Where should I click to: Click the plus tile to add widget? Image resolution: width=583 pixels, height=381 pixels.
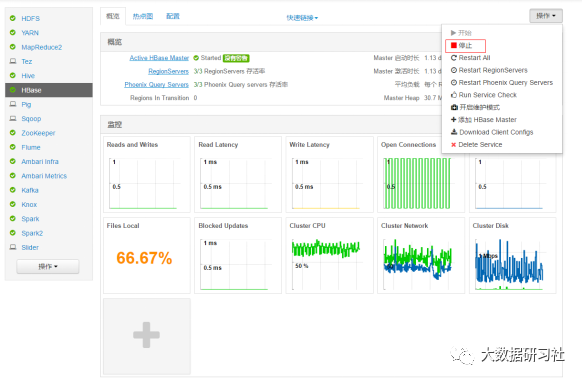tap(147, 336)
